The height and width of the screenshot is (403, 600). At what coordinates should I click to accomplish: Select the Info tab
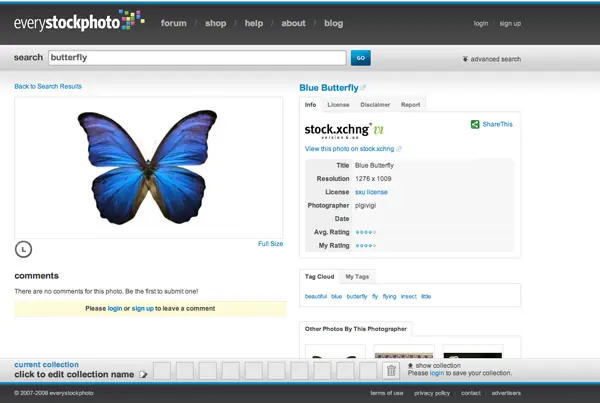click(x=310, y=104)
